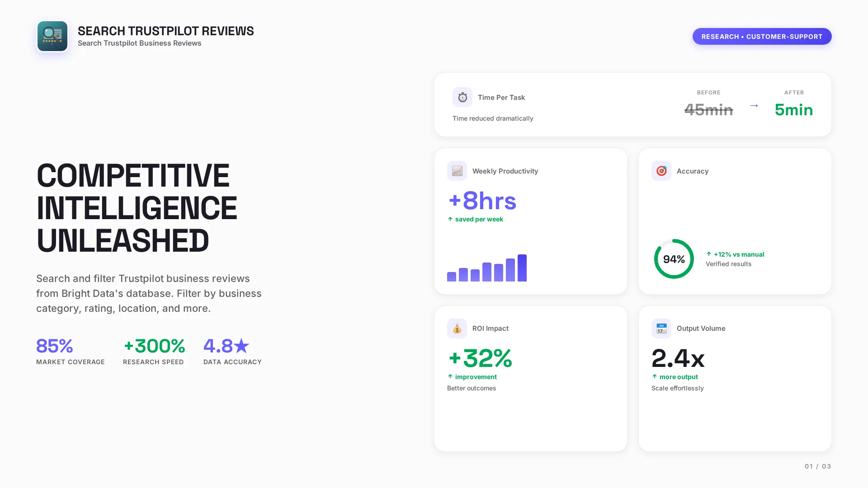
Task: Select the tallest bar in the productivity chart
Action: pyautogui.click(x=522, y=267)
